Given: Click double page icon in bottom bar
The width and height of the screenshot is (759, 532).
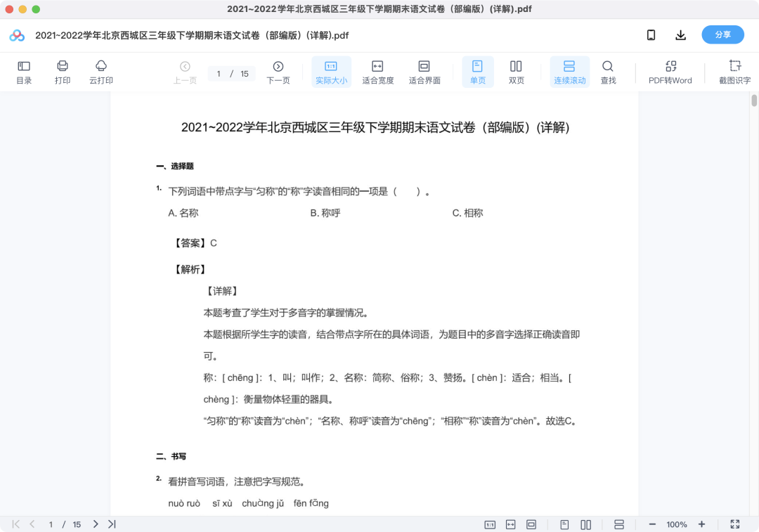Looking at the screenshot, I should [585, 524].
